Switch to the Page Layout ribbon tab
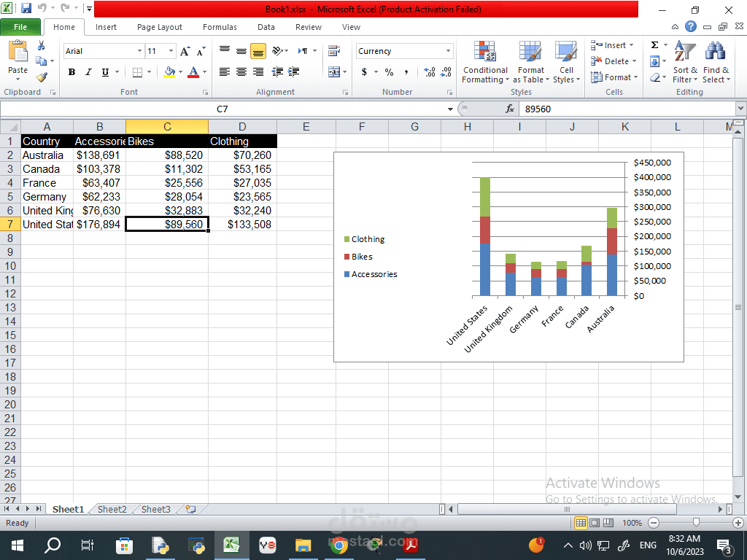Viewport: 747px width, 560px height. (x=160, y=27)
